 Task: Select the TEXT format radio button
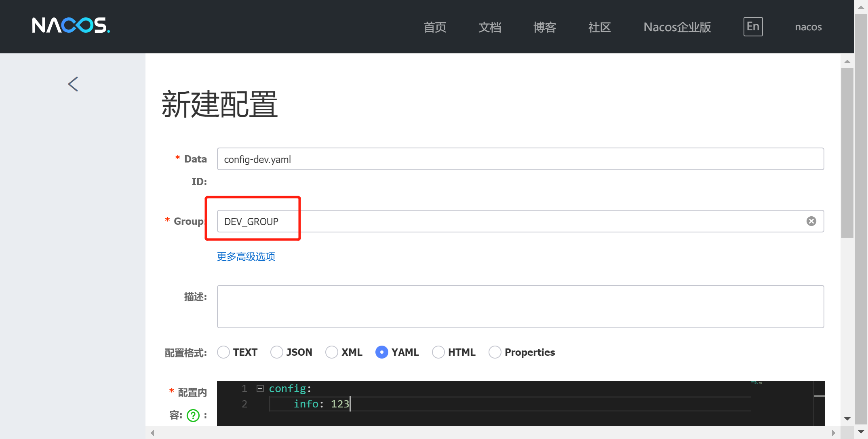223,352
